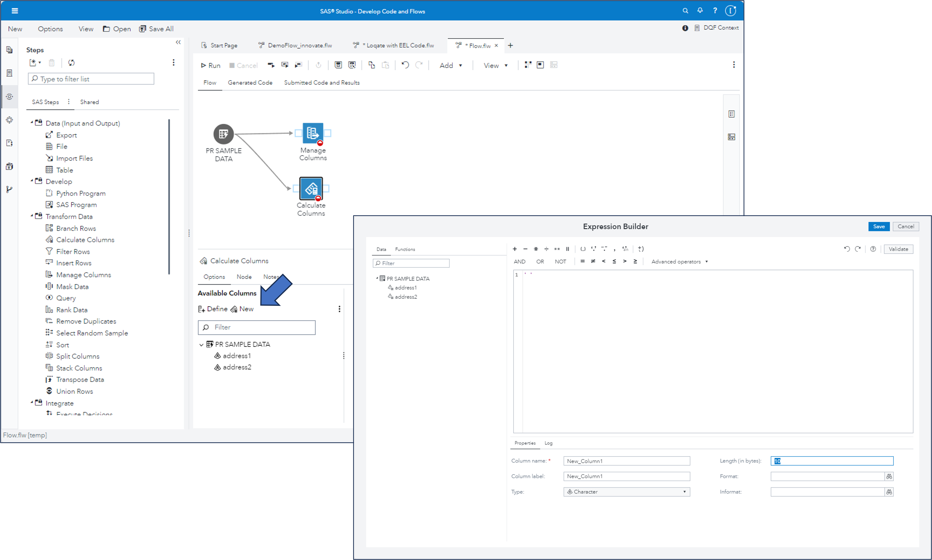Collapse the Steps pane with the double chevron

coord(178,42)
